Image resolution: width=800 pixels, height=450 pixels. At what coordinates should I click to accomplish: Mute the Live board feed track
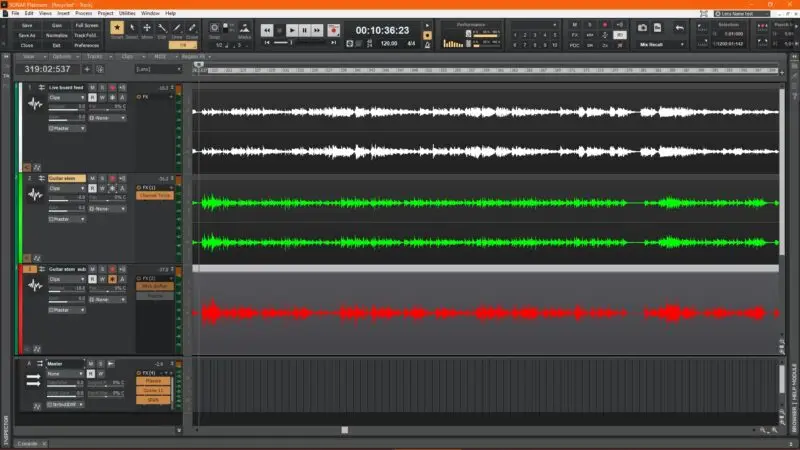coord(92,88)
